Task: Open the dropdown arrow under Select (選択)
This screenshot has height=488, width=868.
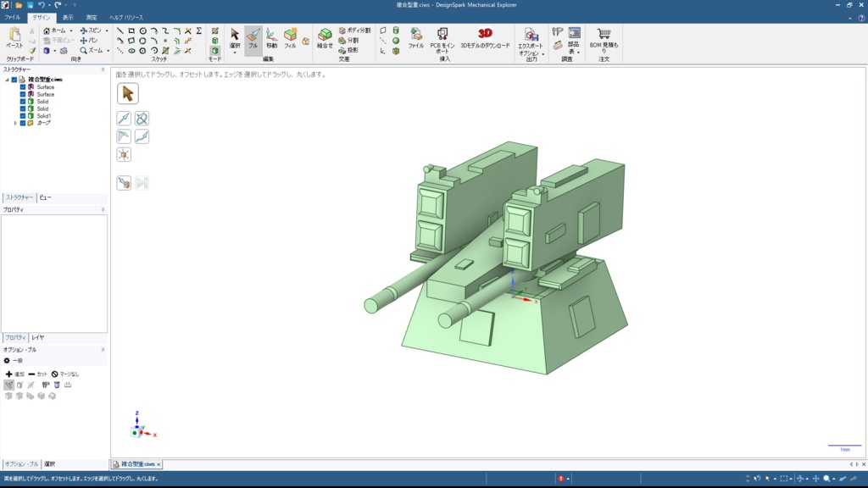Action: 235,53
